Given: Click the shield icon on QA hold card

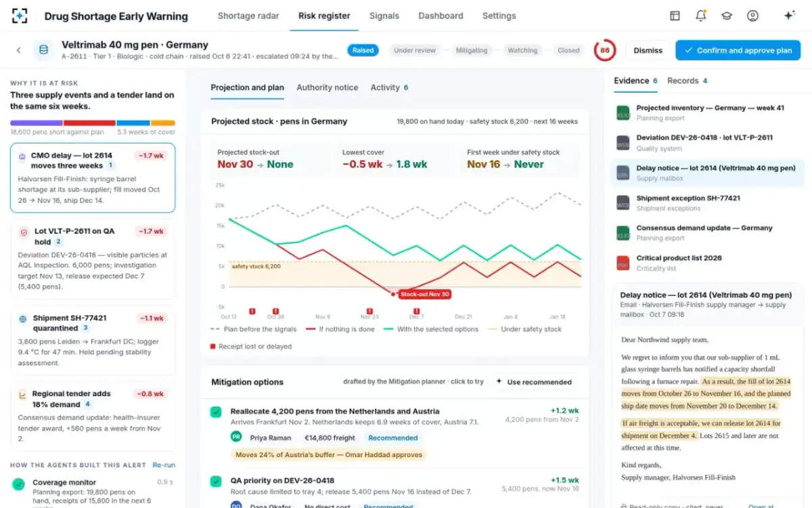Looking at the screenshot, I should click(x=23, y=232).
